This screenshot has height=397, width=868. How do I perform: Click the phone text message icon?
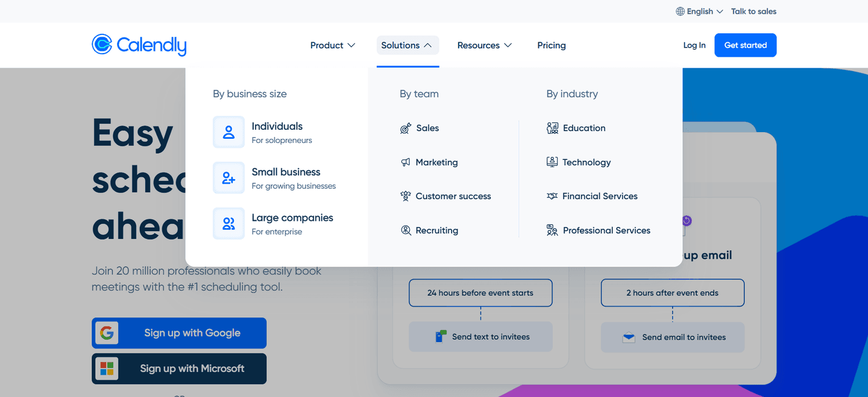[441, 336]
